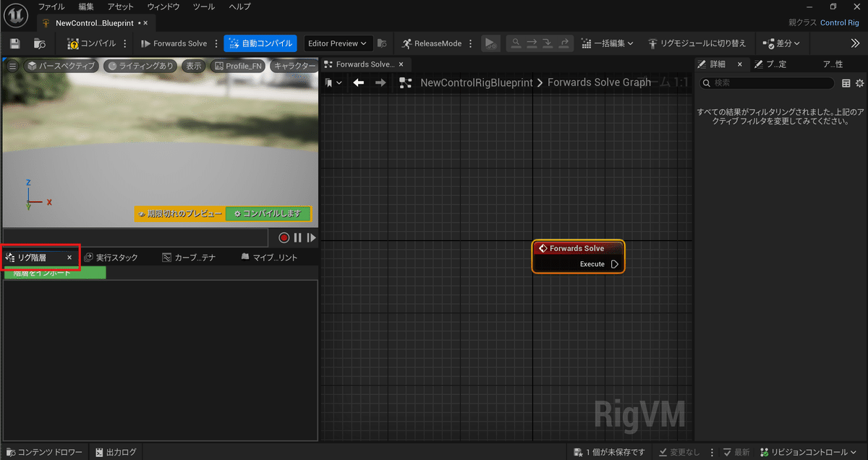Click NewControlRigBlueprint in the breadcrumb

point(477,82)
